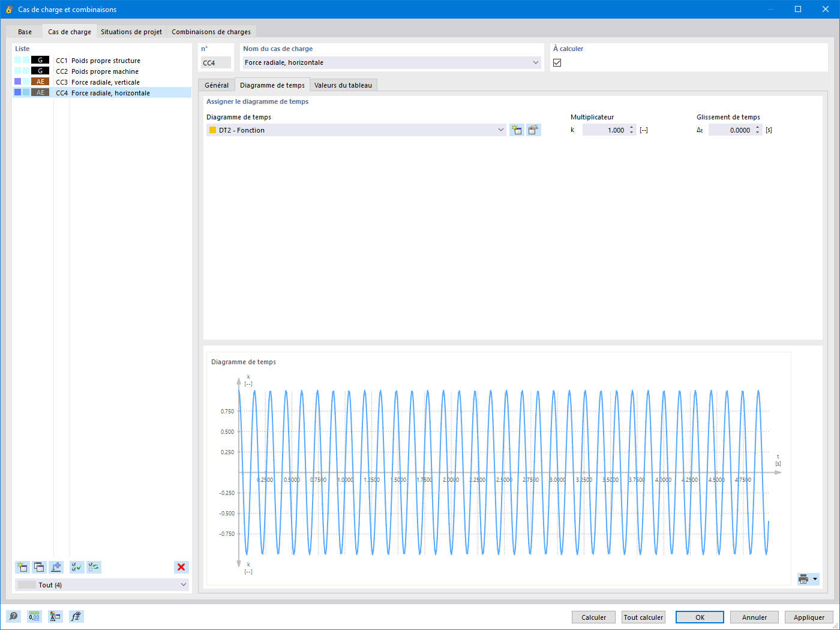The height and width of the screenshot is (630, 840).
Task: Switch to the Base tab
Action: point(25,32)
